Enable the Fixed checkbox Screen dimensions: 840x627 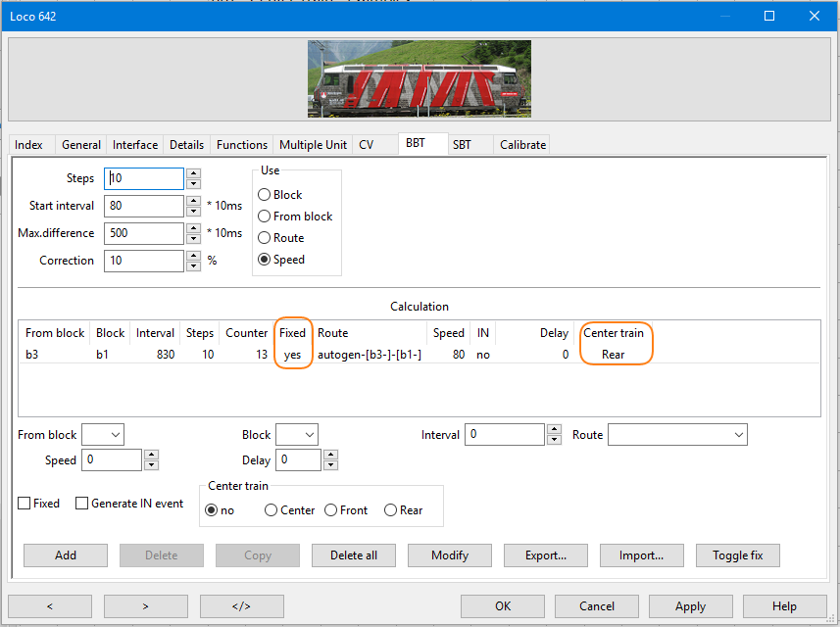pyautogui.click(x=25, y=504)
